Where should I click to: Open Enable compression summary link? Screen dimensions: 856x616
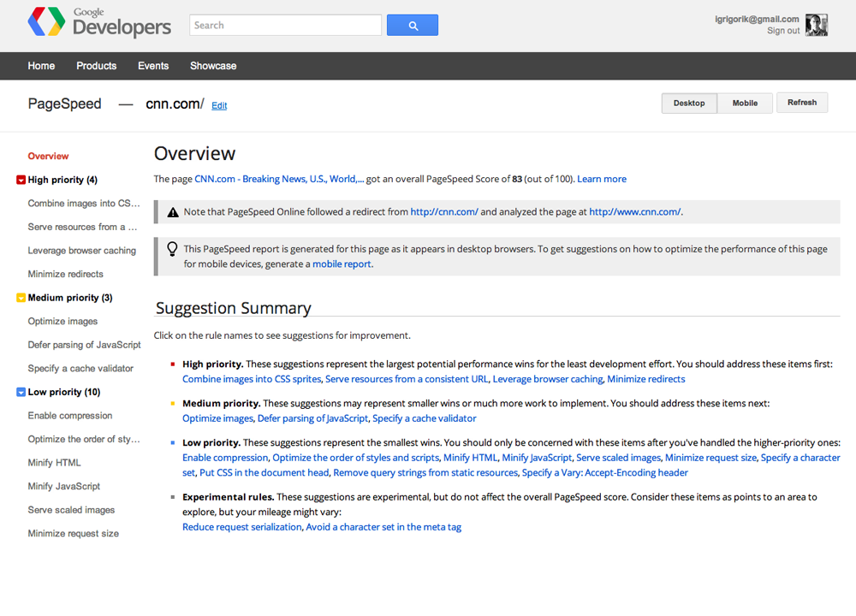pyautogui.click(x=225, y=458)
